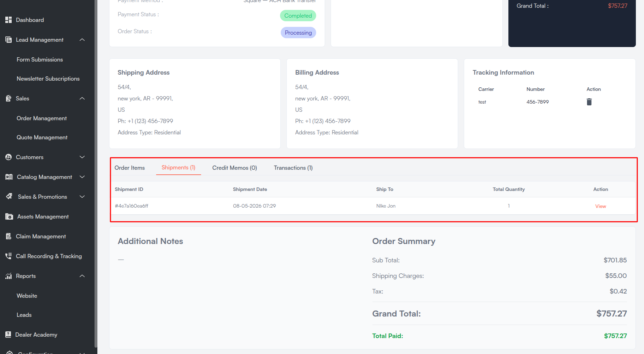Click the Catalog Management icon
The width and height of the screenshot is (644, 354).
click(9, 177)
